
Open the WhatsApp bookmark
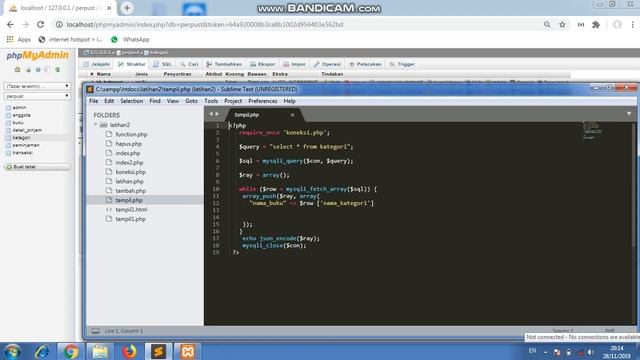click(130, 40)
